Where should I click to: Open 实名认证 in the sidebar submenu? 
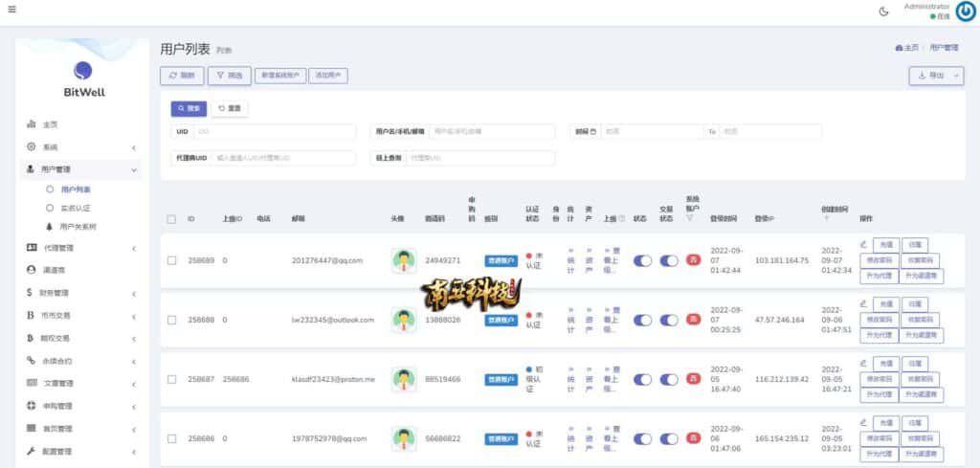(x=75, y=207)
